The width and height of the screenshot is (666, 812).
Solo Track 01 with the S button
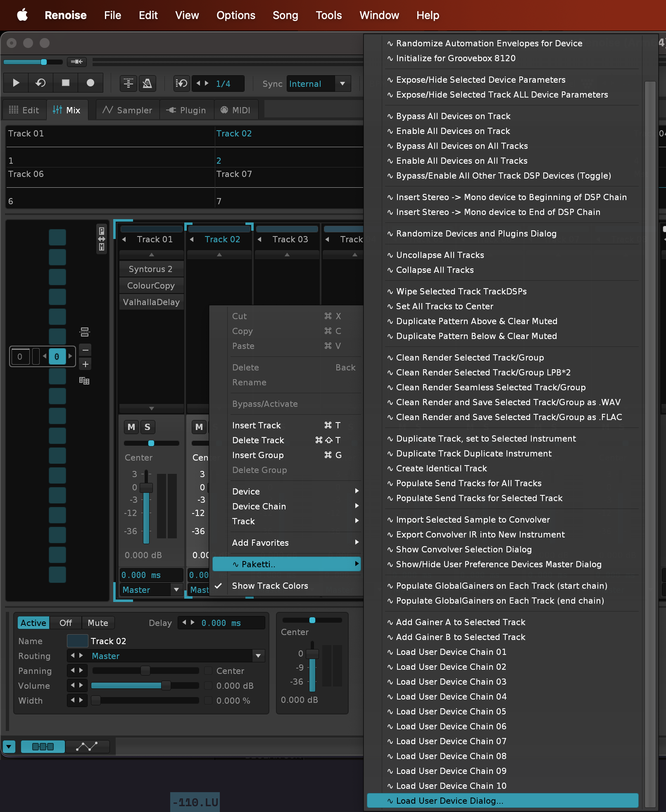pyautogui.click(x=147, y=427)
